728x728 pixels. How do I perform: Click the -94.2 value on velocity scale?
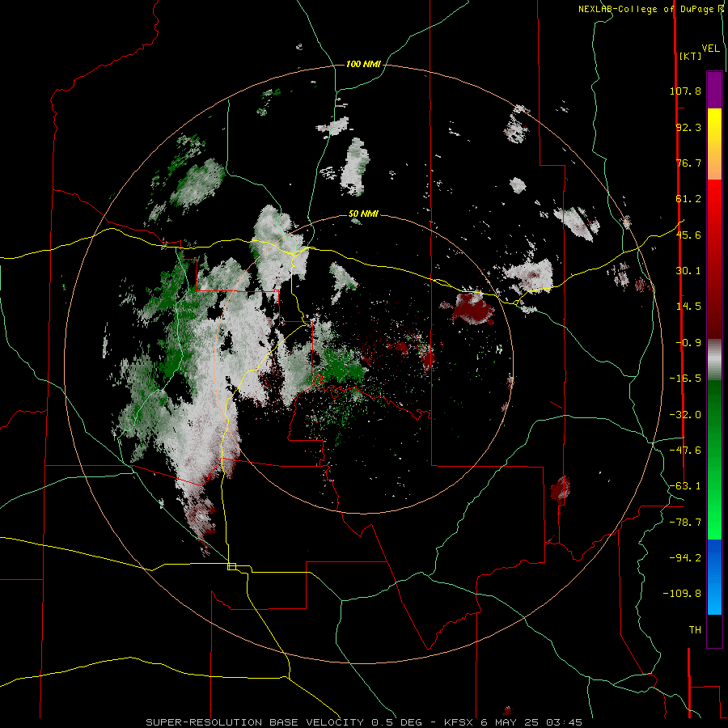click(685, 558)
